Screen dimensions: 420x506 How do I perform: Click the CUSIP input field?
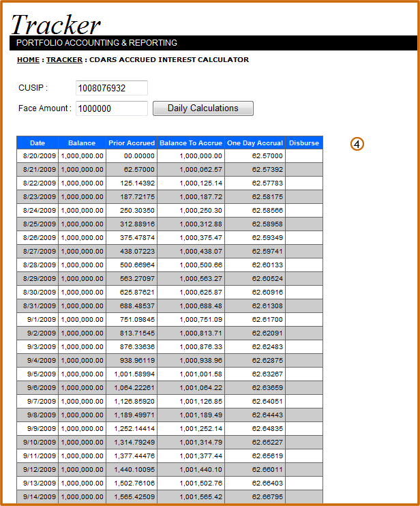(112, 88)
